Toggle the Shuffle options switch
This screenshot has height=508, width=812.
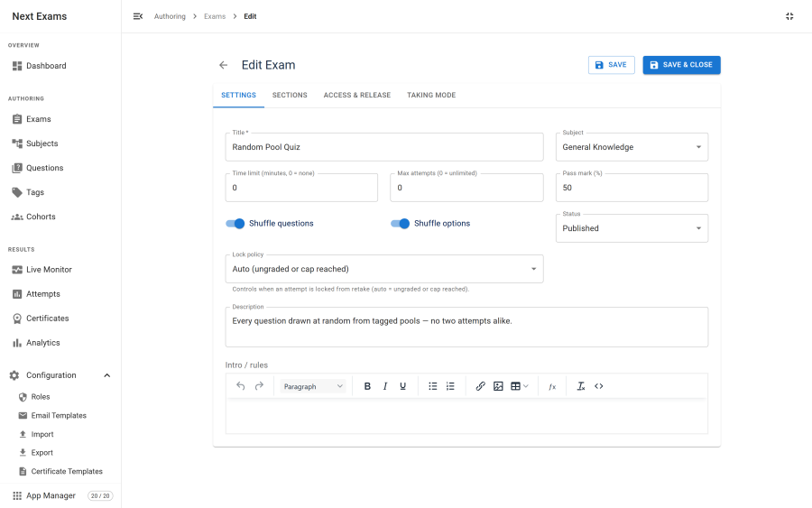point(401,224)
